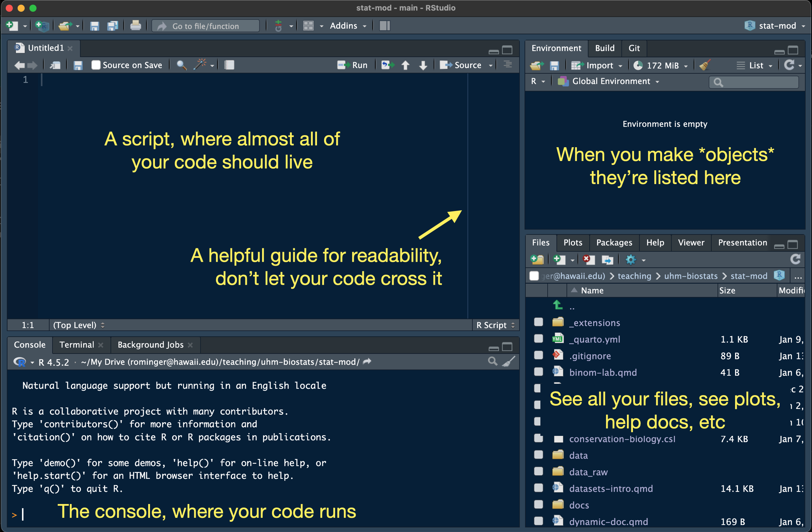Image resolution: width=812 pixels, height=532 pixels.
Task: Click the re-run previous code region icon
Action: 387,65
